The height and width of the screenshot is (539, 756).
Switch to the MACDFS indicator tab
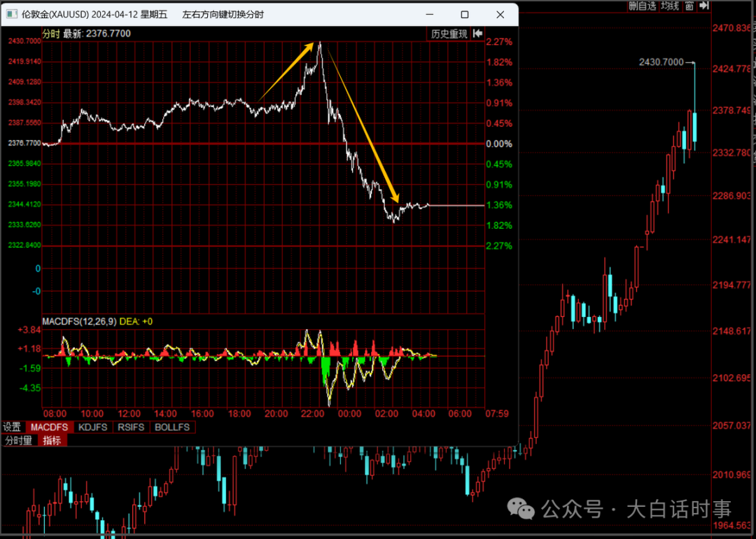coord(48,427)
